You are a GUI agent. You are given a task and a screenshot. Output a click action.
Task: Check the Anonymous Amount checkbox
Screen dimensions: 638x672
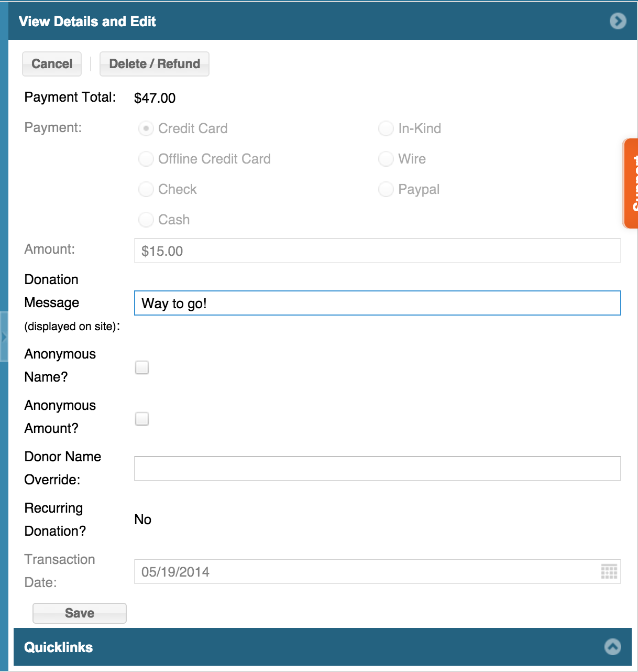pos(142,419)
